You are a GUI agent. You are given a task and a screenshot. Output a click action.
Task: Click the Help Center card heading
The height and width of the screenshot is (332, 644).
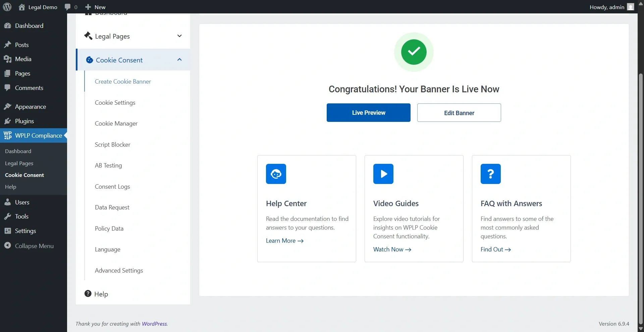pyautogui.click(x=286, y=203)
